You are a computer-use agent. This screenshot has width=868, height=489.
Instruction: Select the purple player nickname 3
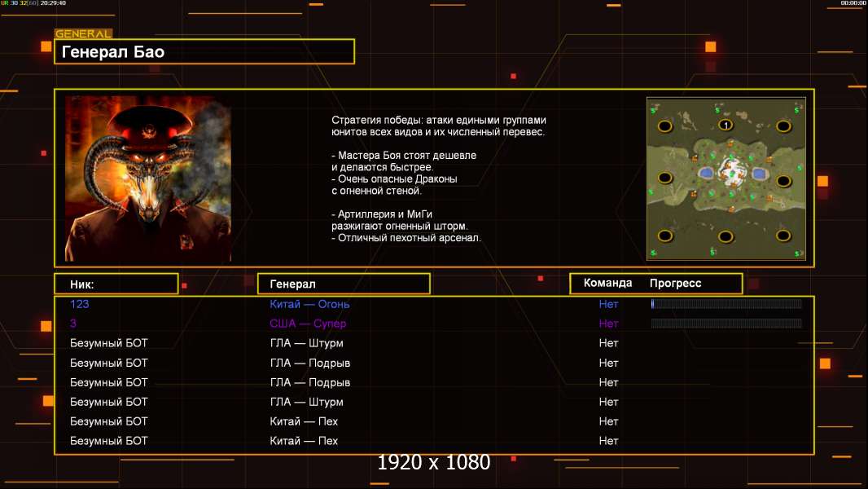(x=73, y=323)
